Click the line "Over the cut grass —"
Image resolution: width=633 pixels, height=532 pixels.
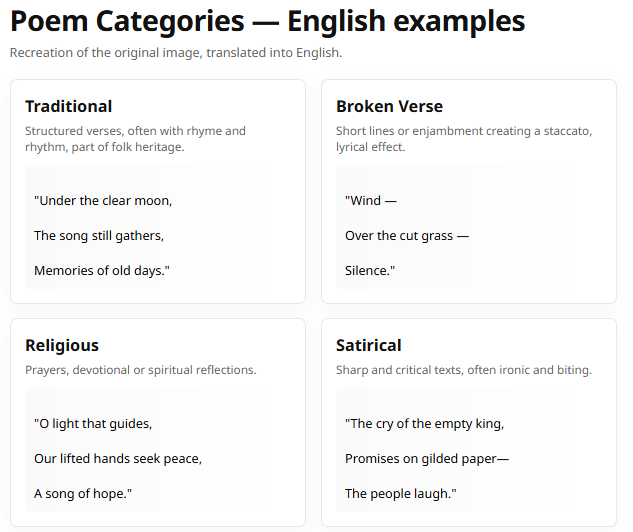407,236
